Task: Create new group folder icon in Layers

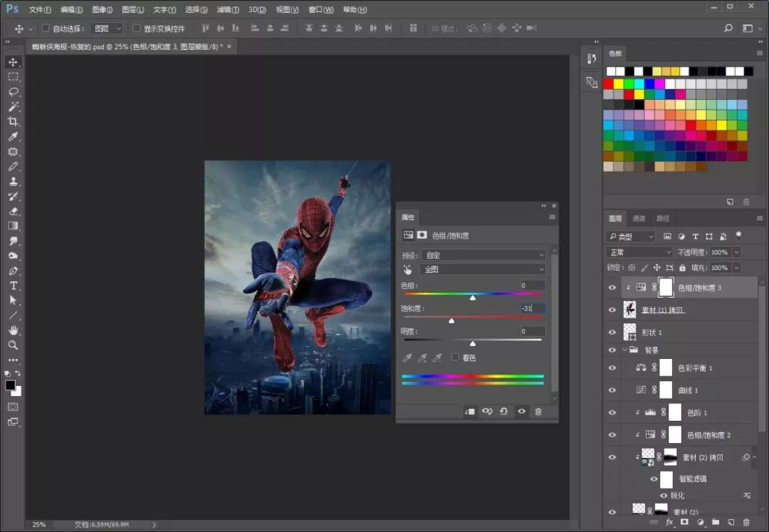Action: [716, 523]
